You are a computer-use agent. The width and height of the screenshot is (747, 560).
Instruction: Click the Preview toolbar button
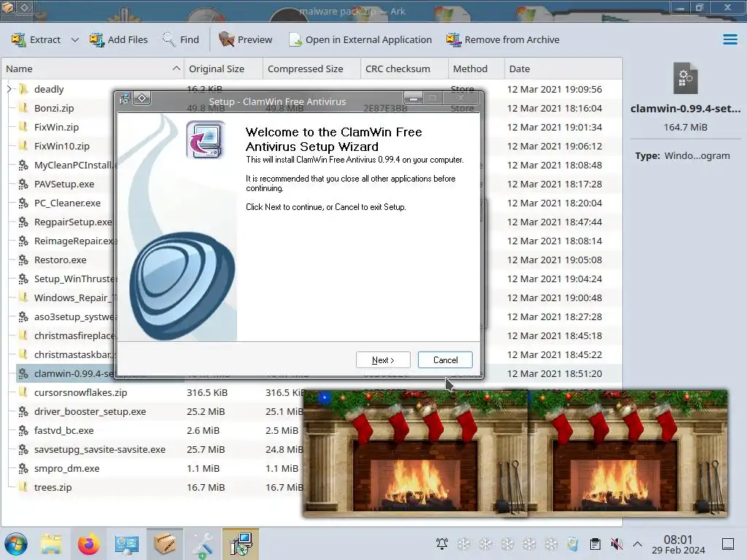tap(245, 39)
